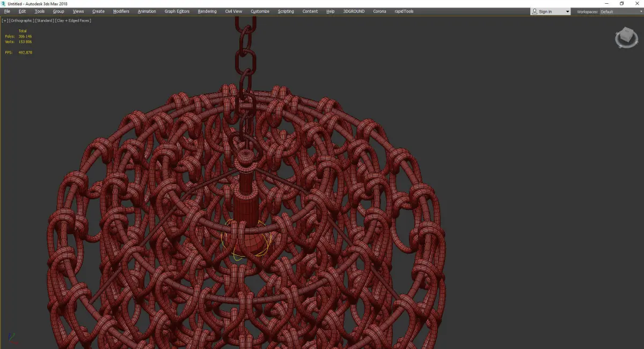Open the Create menu
Image resolution: width=644 pixels, height=349 pixels.
tap(99, 11)
